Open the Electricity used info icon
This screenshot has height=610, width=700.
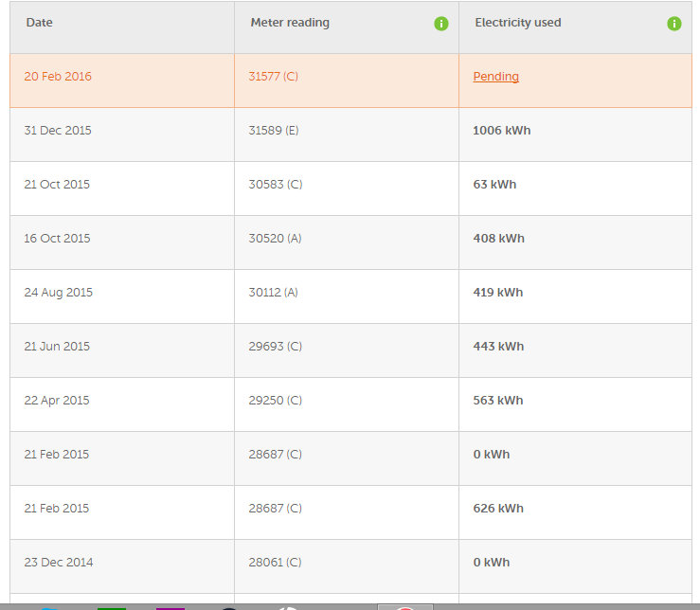click(x=674, y=24)
